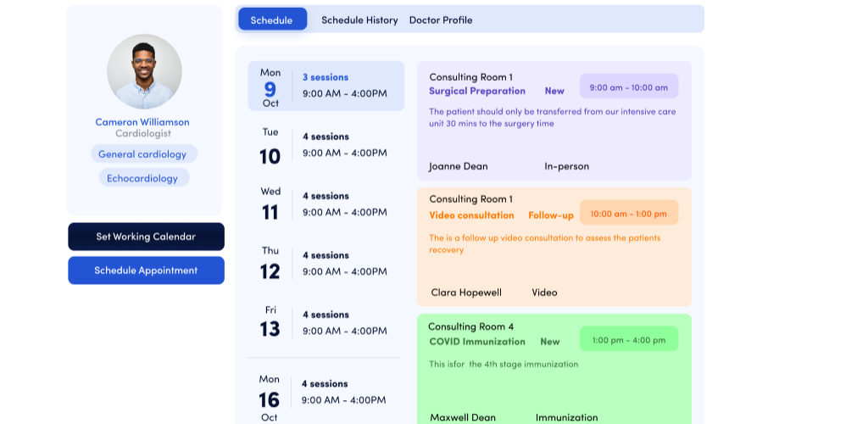Click patient name Joanne Dean
This screenshot has width=868, height=424.
pos(459,166)
